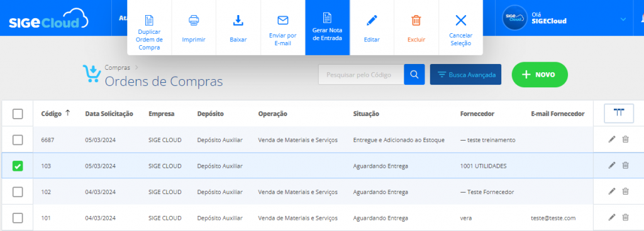Click the search magnifier button
This screenshot has height=231, width=644.
pyautogui.click(x=414, y=75)
